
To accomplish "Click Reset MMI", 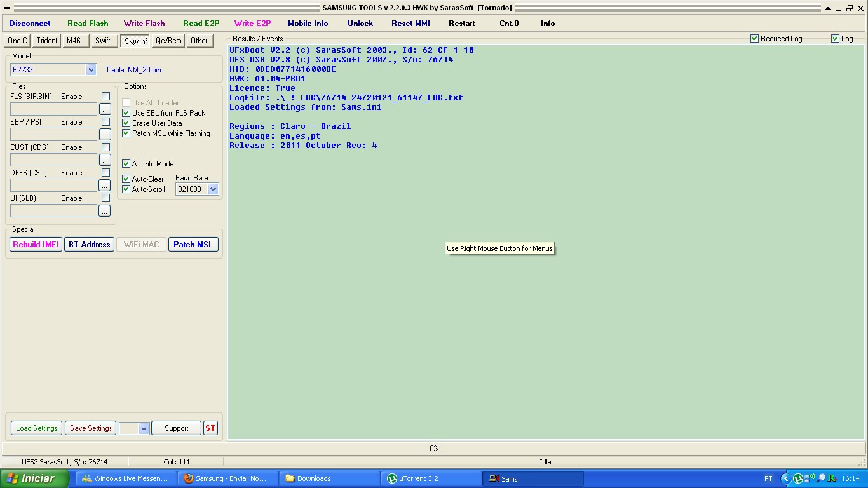I will tap(410, 24).
